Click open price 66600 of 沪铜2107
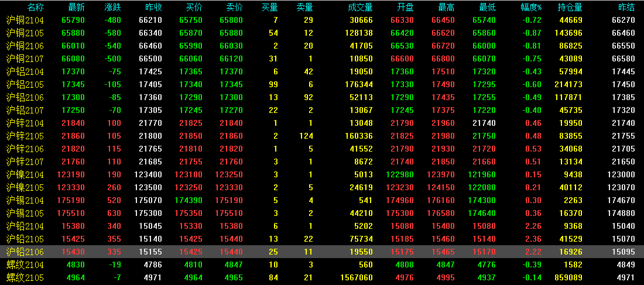Screen dimensions: 644x285 (403, 59)
